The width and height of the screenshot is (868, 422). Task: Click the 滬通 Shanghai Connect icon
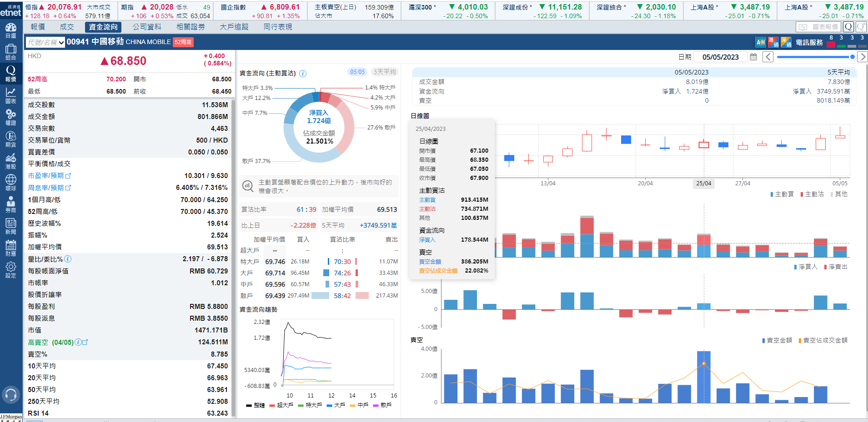[773, 42]
